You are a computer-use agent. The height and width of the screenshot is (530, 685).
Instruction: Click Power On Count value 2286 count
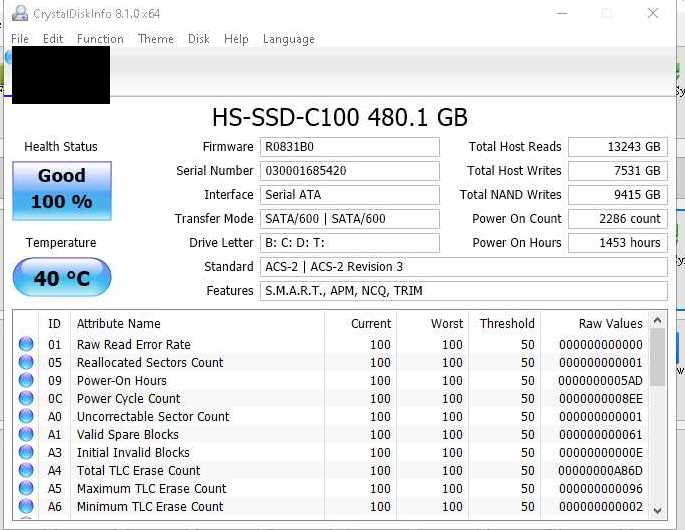point(618,219)
